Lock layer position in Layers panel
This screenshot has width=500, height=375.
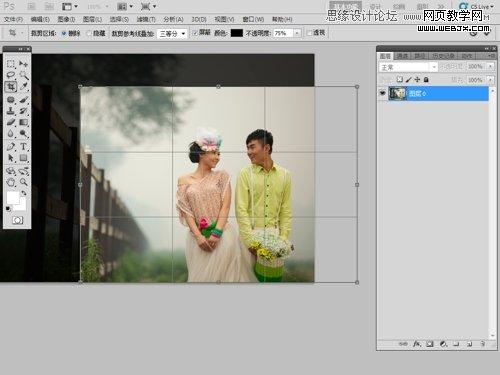[x=417, y=79]
